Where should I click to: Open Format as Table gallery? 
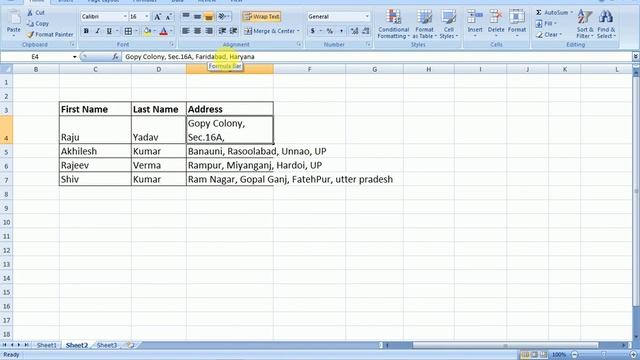pyautogui.click(x=424, y=24)
